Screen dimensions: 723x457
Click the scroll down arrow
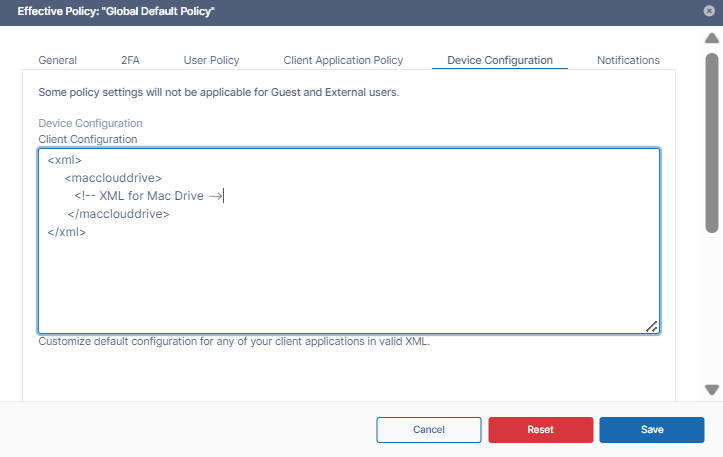pyautogui.click(x=712, y=389)
